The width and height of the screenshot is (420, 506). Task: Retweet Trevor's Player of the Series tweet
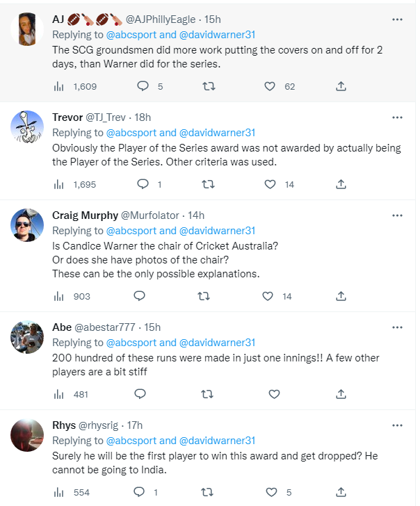point(207,184)
